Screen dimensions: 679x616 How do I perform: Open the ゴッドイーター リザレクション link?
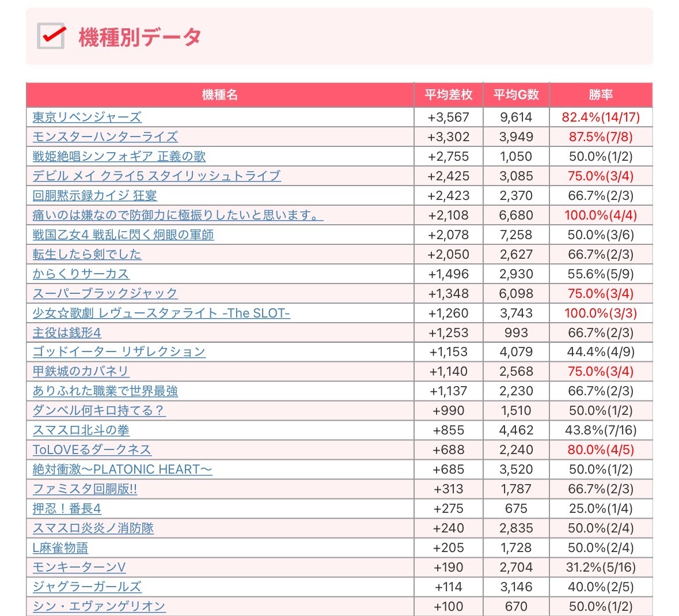pyautogui.click(x=119, y=352)
